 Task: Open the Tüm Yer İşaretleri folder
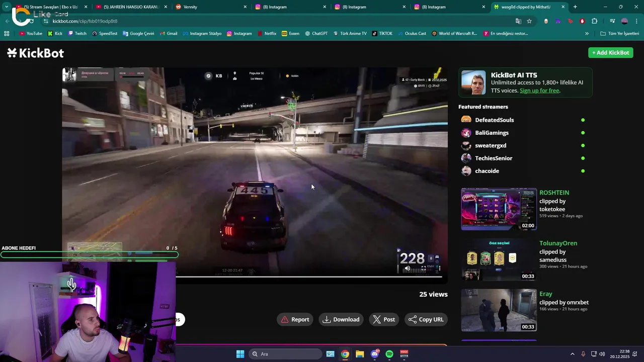pos(619,34)
